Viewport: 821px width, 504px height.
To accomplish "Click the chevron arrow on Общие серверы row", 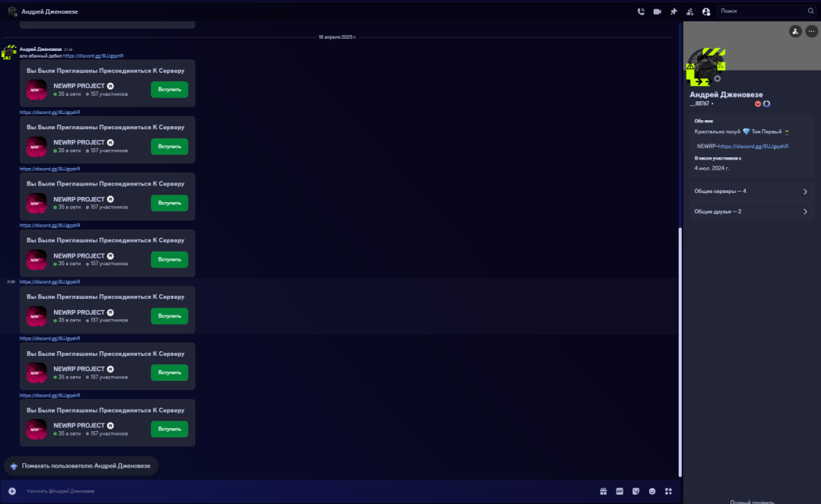I will point(805,192).
